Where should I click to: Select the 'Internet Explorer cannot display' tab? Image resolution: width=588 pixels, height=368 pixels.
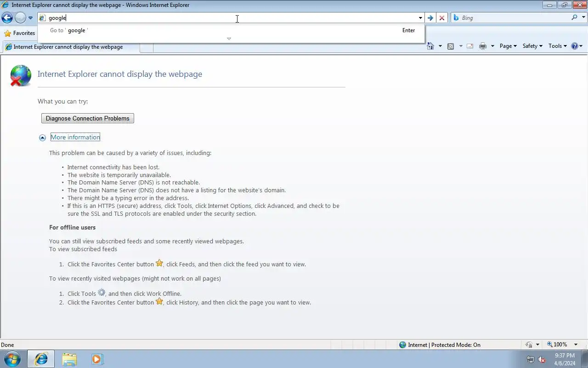[71, 47]
